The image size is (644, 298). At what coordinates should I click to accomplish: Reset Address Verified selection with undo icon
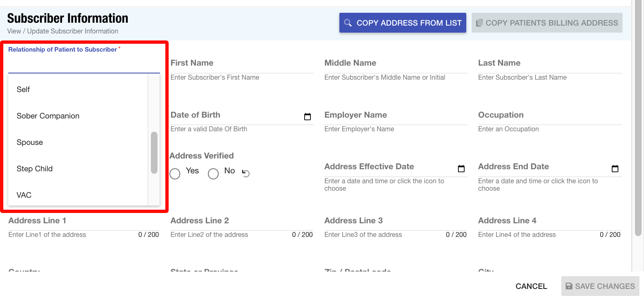[246, 174]
